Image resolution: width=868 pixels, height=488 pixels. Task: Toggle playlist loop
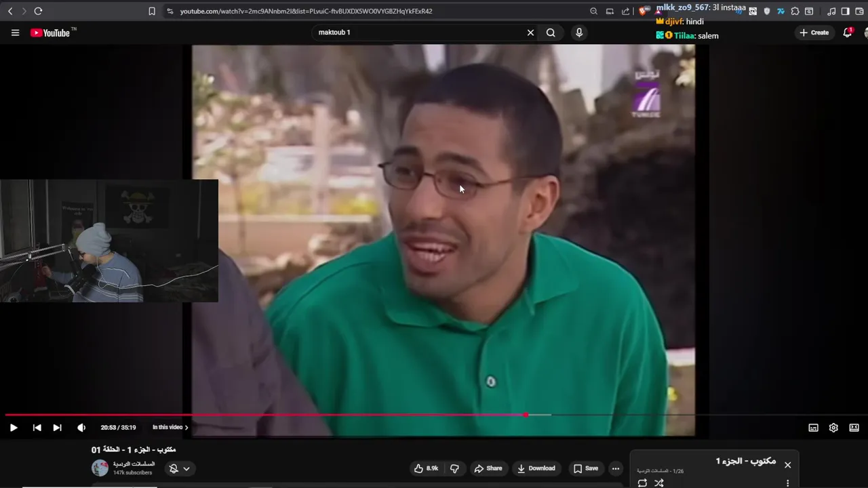pyautogui.click(x=642, y=483)
